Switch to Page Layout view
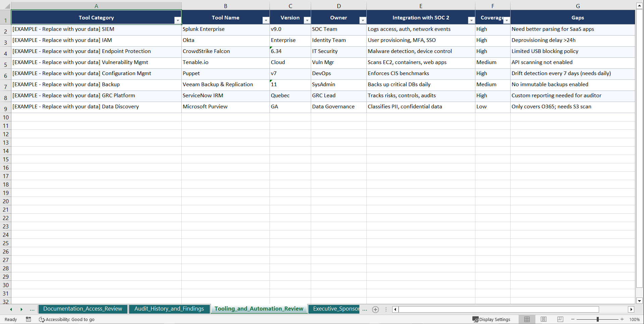 [543, 319]
